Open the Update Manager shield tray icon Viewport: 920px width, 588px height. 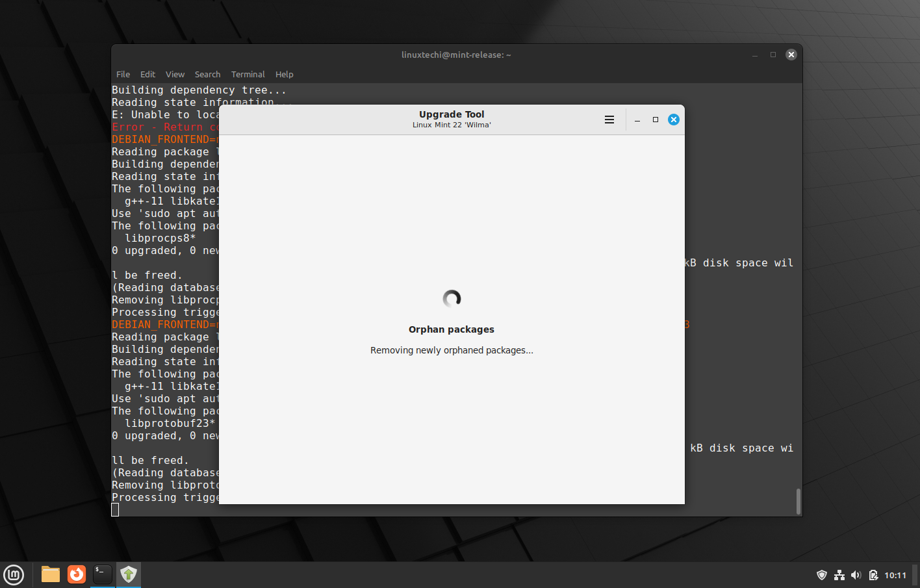(822, 575)
